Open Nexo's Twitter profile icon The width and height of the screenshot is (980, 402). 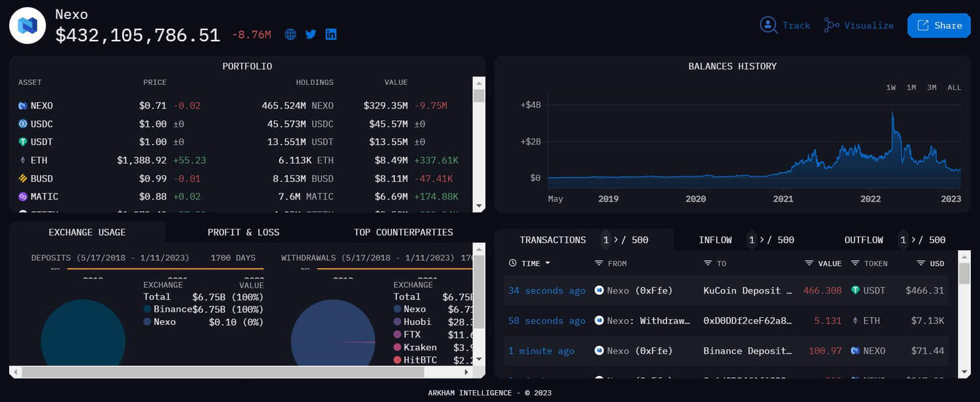pos(311,34)
